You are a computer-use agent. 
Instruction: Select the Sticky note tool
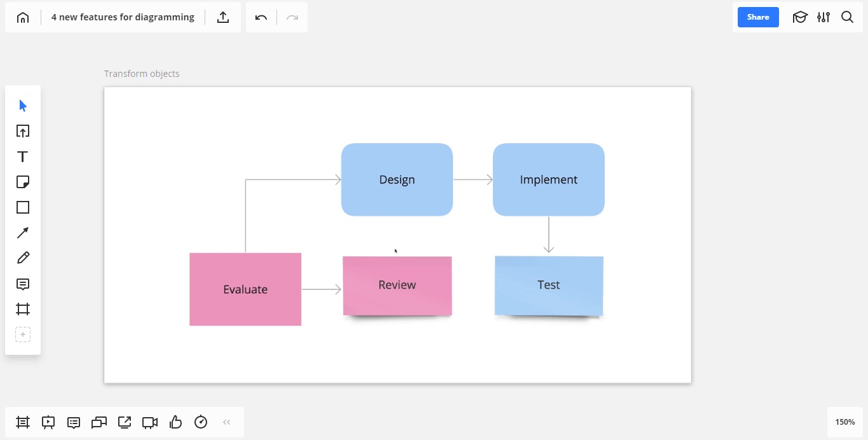pyautogui.click(x=23, y=182)
